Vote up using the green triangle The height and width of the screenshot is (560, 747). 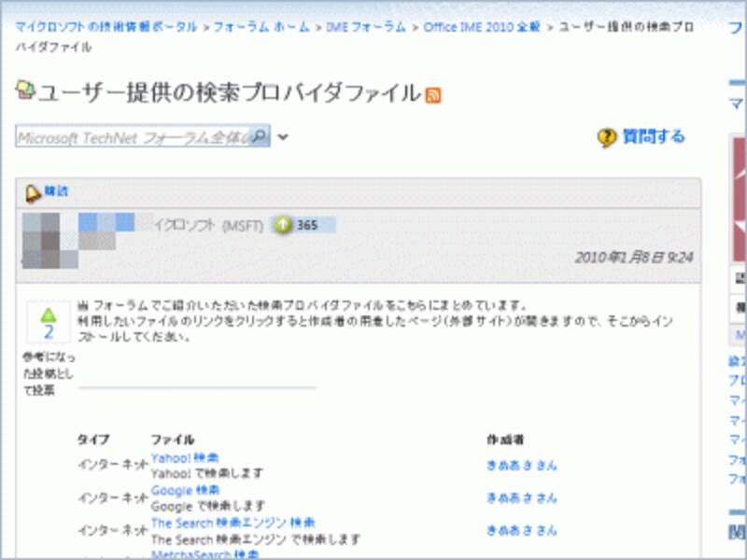point(49,315)
